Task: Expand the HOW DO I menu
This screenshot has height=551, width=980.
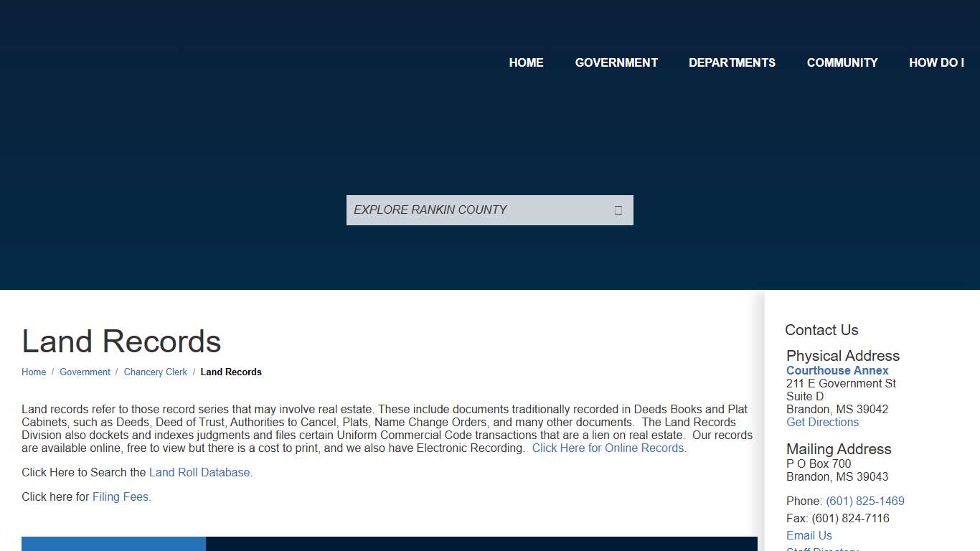Action: point(936,62)
